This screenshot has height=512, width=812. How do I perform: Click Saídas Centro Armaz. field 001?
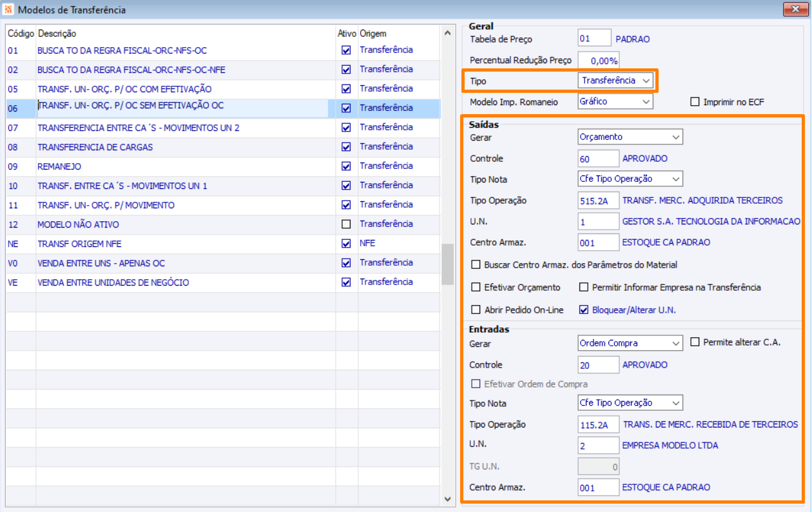(x=599, y=242)
